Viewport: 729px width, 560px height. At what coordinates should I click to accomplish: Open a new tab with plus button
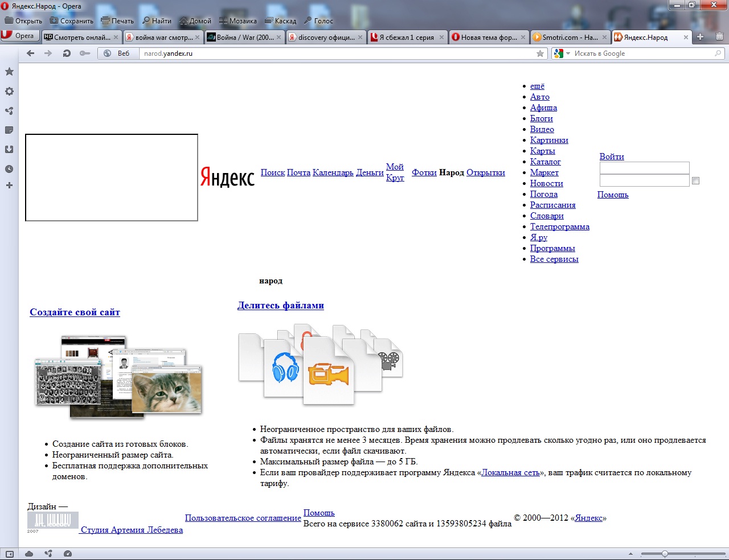point(701,37)
